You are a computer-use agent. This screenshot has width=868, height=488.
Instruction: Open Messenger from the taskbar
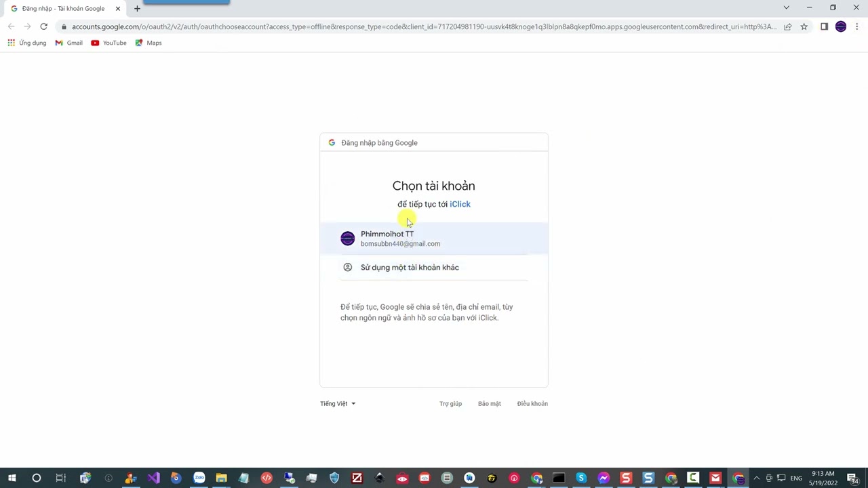tap(604, 478)
